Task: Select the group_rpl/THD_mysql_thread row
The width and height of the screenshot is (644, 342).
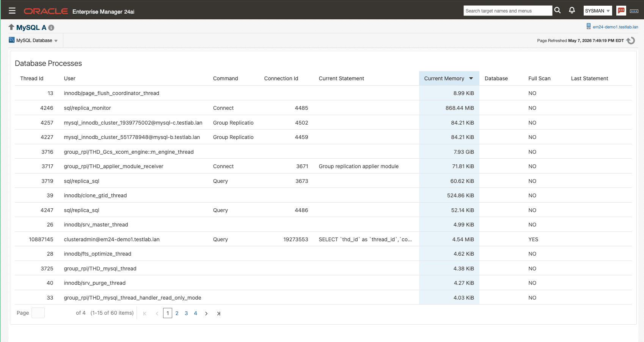Action: point(323,269)
